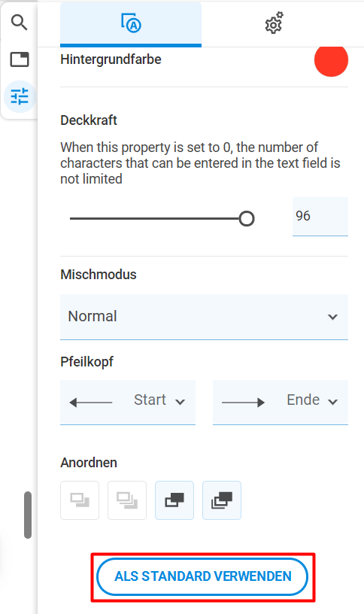
Task: Pick the red Hintergrundfarbe color swatch
Action: (331, 59)
